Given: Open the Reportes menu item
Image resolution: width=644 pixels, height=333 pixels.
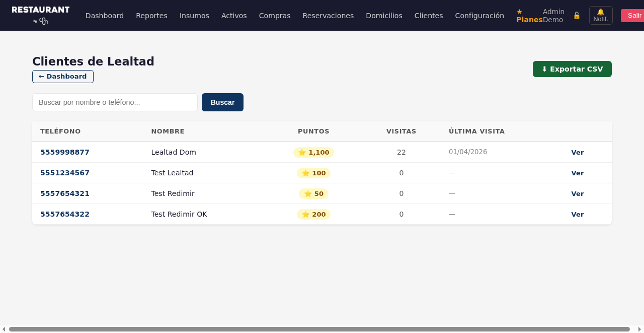Looking at the screenshot, I should click(151, 16).
